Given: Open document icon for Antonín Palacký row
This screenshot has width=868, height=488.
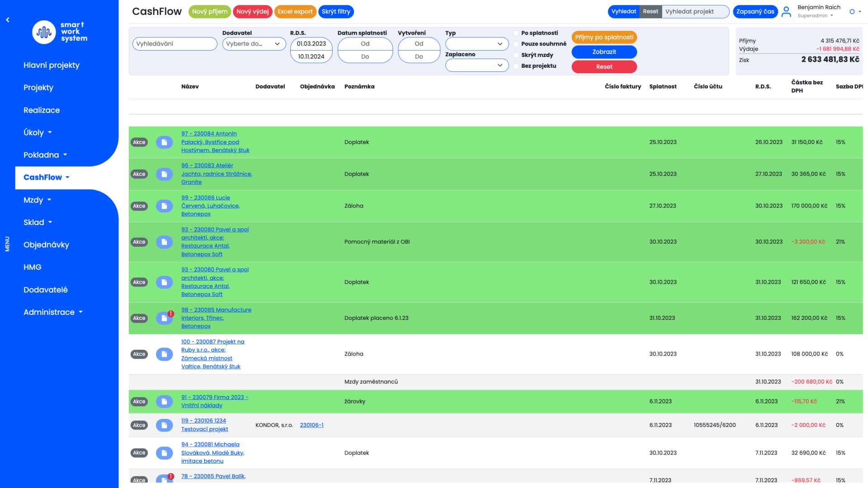Looking at the screenshot, I should 164,142.
